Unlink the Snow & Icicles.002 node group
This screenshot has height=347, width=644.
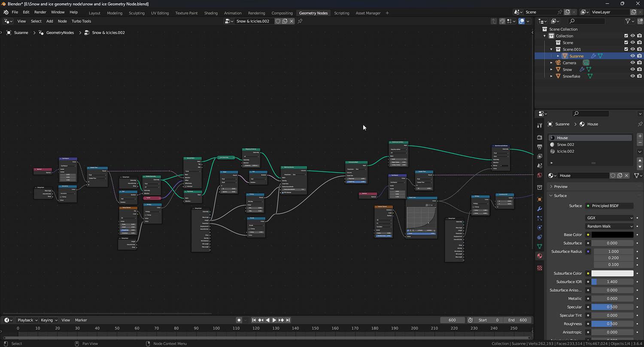click(x=292, y=21)
